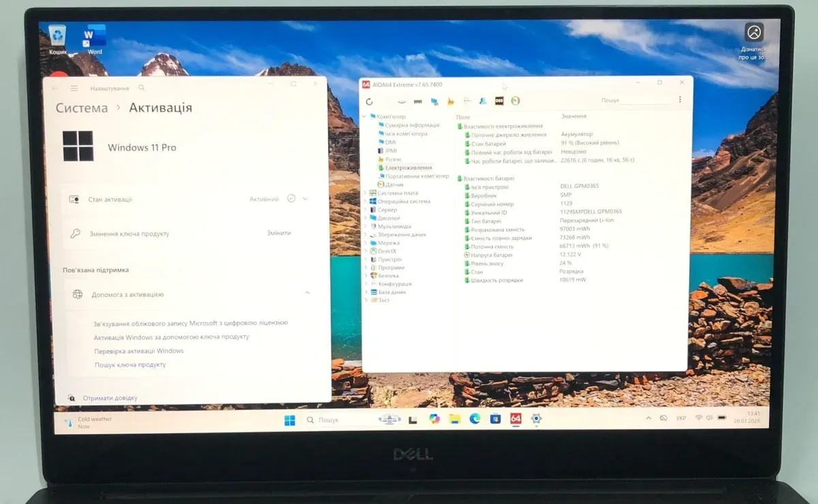Launch Copilot from the taskbar
The image size is (818, 504).
(434, 419)
